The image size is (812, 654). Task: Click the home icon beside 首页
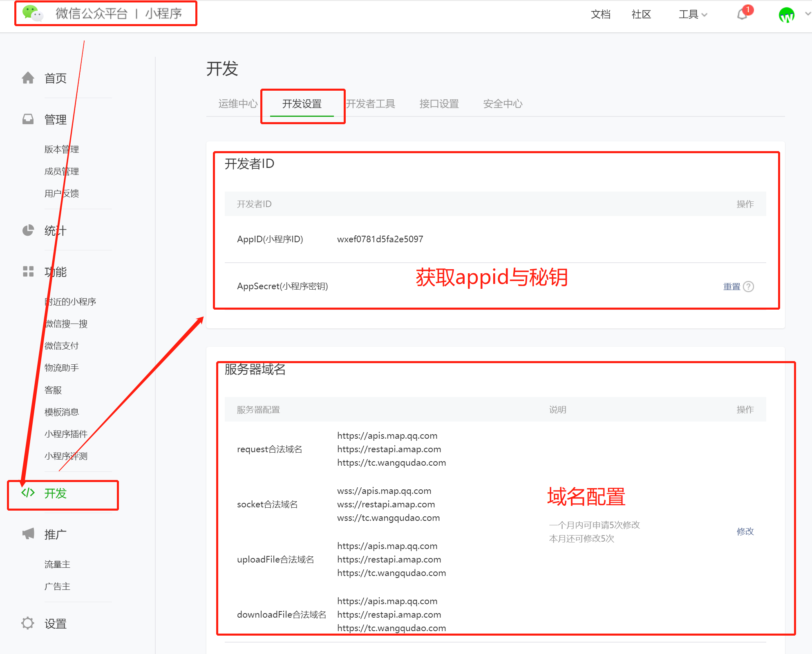(28, 78)
